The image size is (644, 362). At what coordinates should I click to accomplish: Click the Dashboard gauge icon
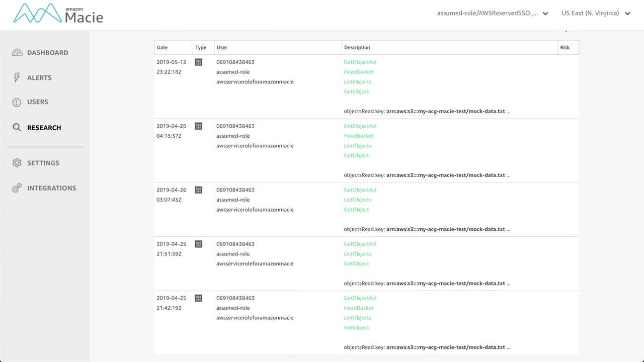17,53
